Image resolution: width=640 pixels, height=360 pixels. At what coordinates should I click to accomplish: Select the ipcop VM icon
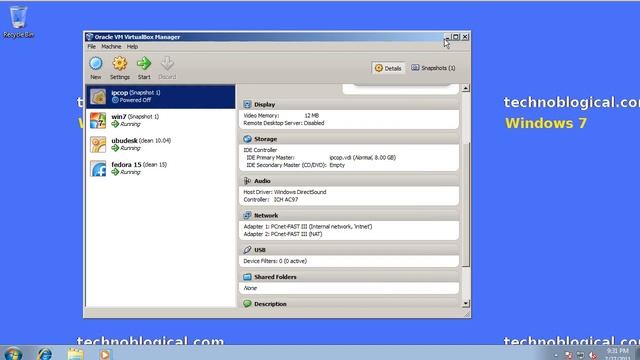98,97
